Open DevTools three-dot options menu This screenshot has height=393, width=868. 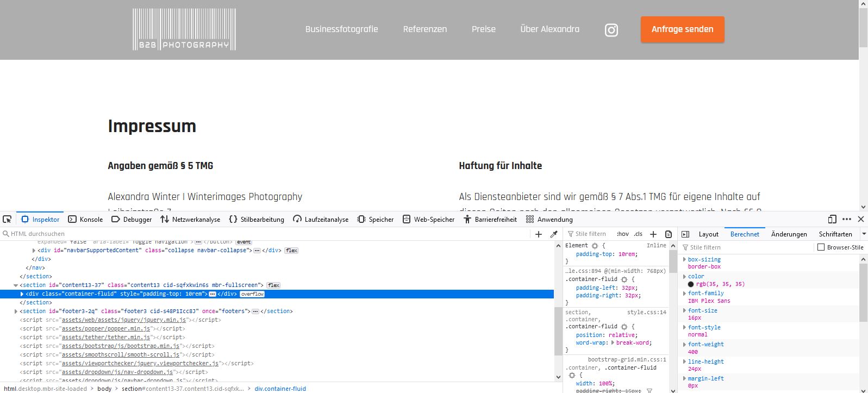[x=847, y=219]
